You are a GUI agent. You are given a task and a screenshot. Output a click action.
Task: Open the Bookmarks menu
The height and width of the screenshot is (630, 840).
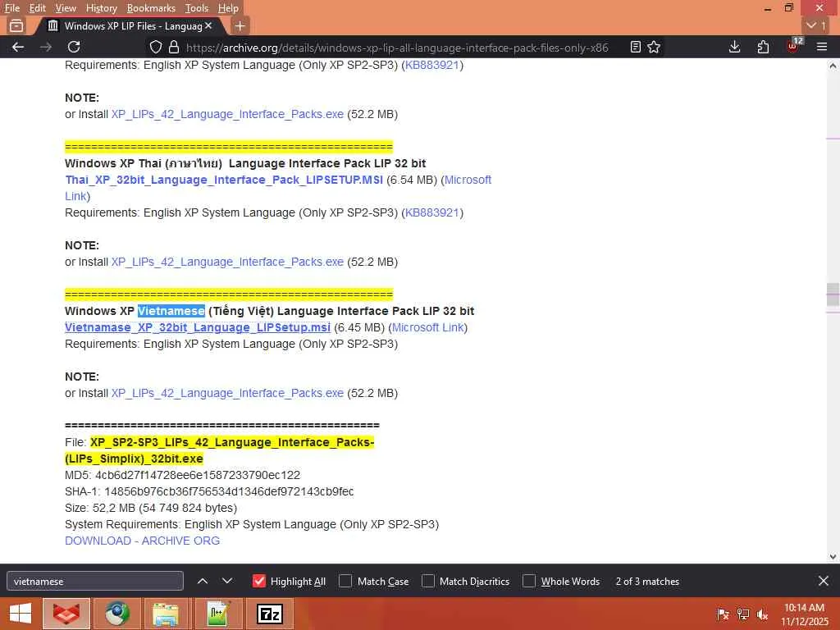pyautogui.click(x=151, y=8)
